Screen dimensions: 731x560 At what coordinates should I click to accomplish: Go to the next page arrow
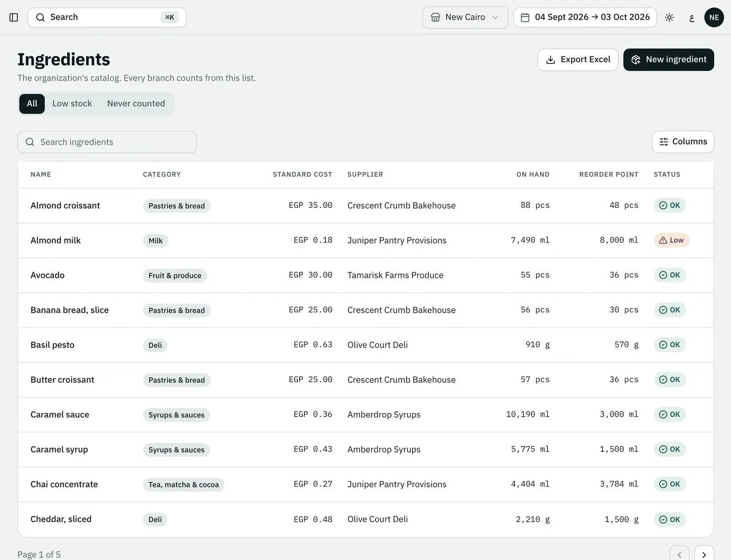[704, 555]
